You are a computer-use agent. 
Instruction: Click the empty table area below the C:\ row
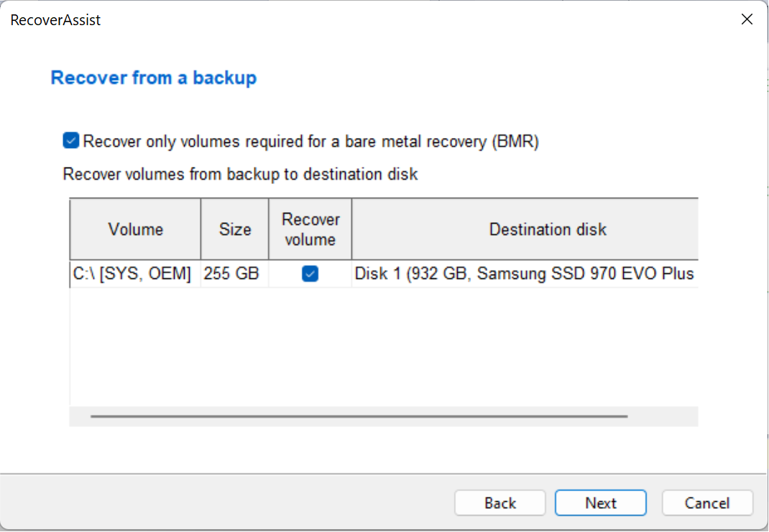384,347
